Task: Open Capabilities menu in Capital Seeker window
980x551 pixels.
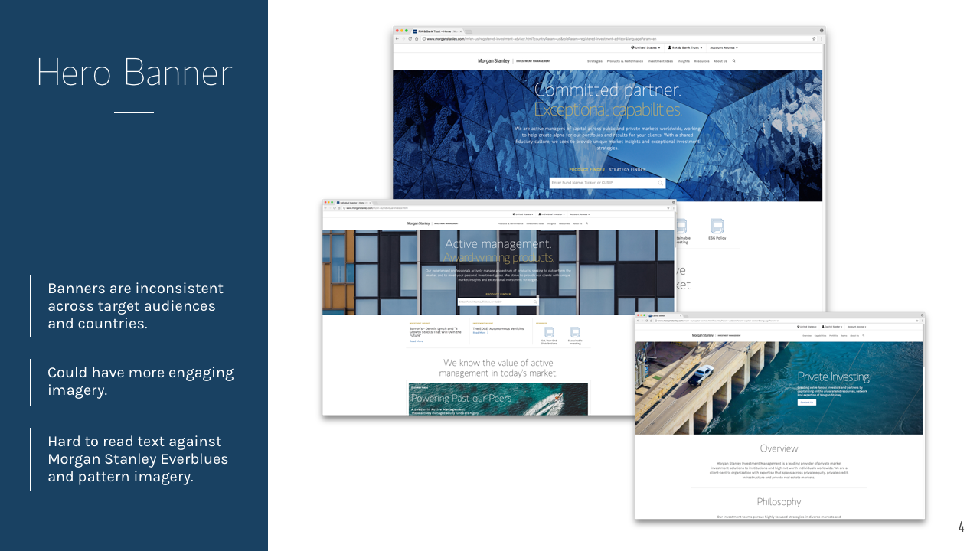Action: click(820, 336)
